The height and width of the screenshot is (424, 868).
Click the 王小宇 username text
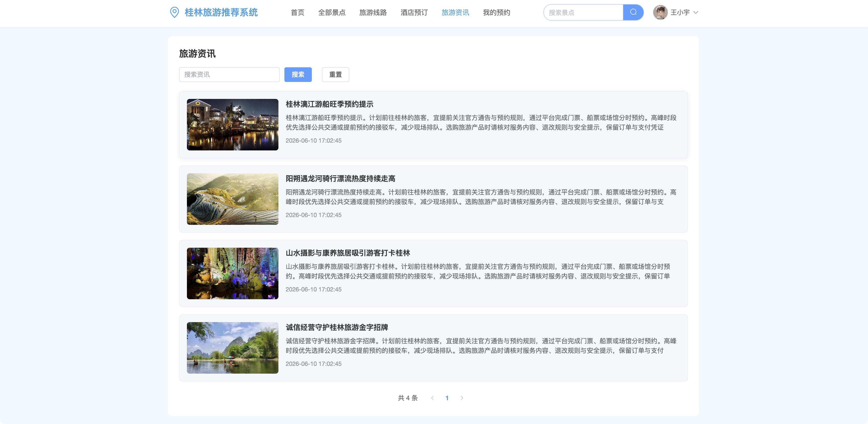tap(680, 13)
